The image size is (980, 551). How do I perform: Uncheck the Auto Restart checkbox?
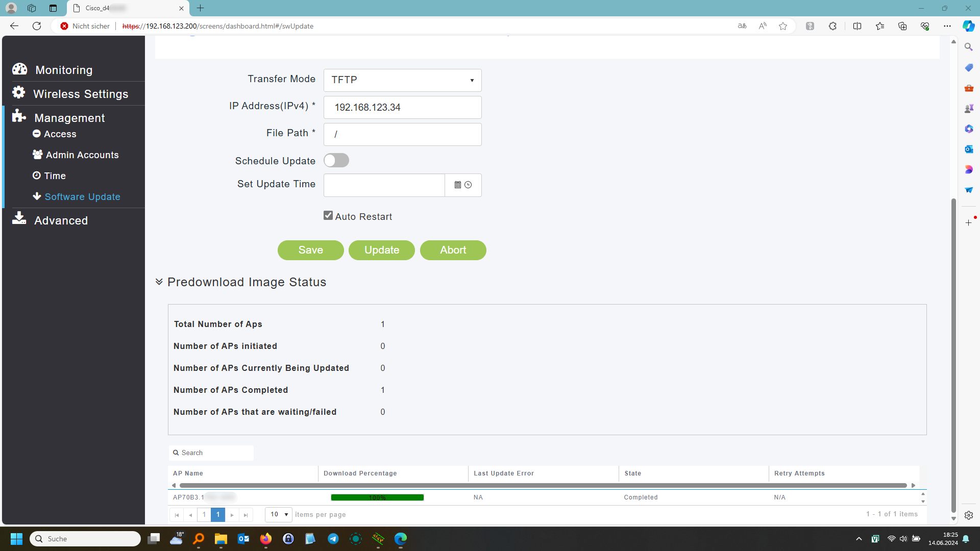tap(328, 216)
